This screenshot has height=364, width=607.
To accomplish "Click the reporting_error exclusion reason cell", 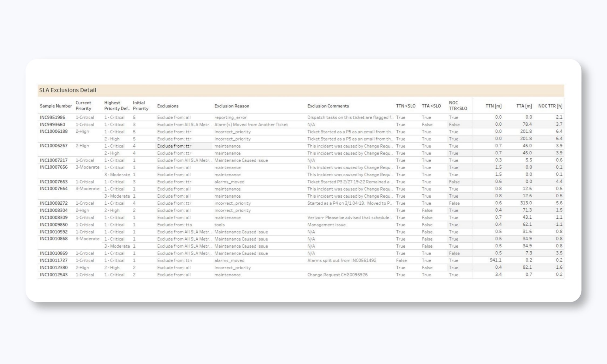I will point(230,117).
